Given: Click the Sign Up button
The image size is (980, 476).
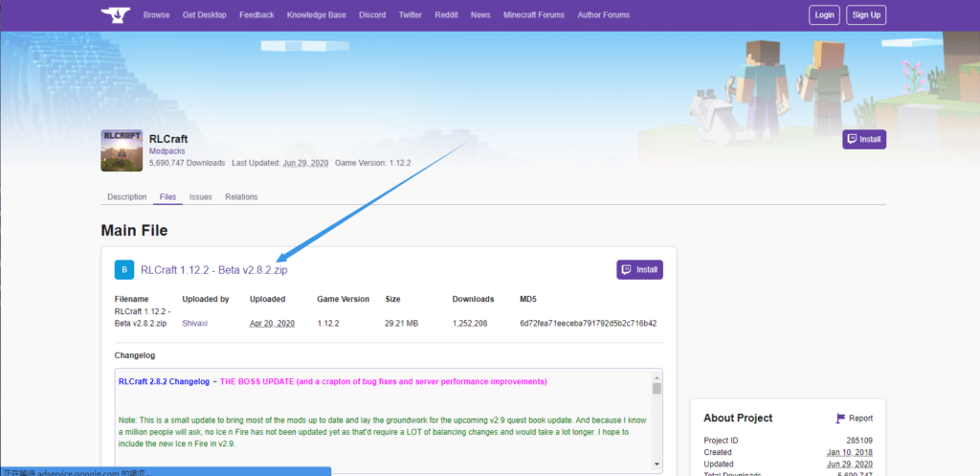Looking at the screenshot, I should 866,15.
